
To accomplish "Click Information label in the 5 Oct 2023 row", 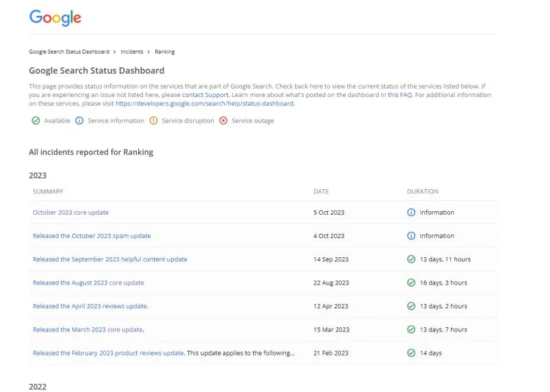I will 437,213.
